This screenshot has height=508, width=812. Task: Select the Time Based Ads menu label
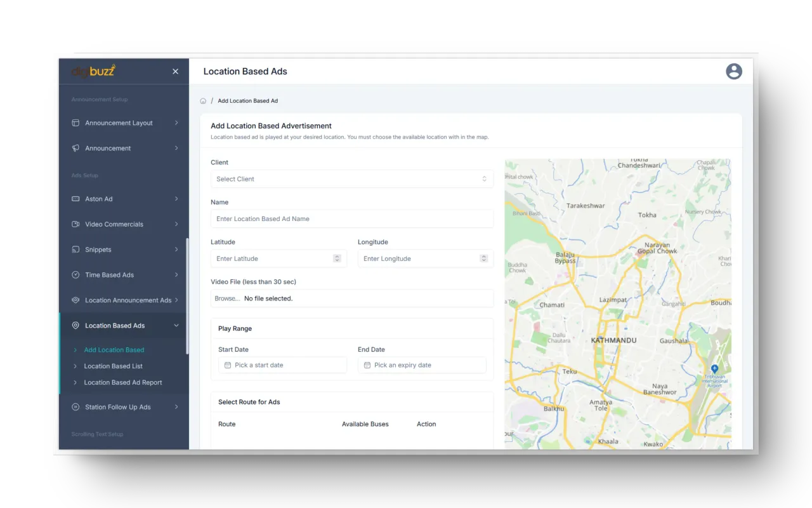110,275
